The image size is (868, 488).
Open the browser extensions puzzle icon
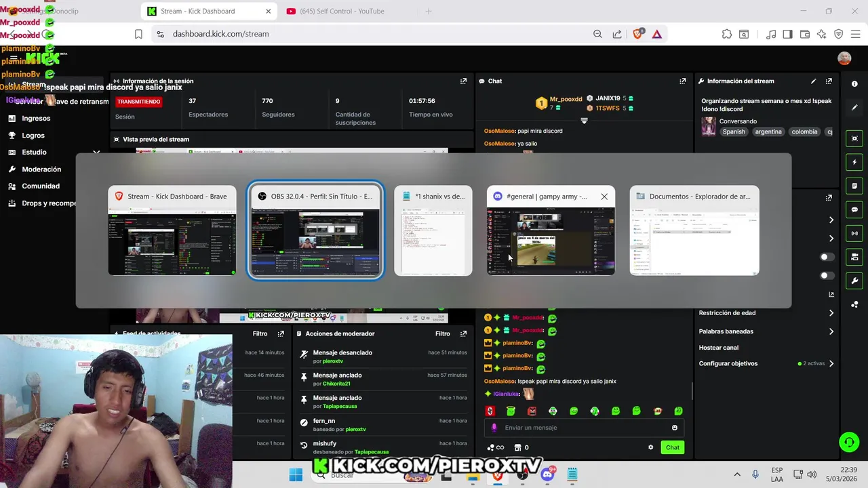click(x=727, y=34)
